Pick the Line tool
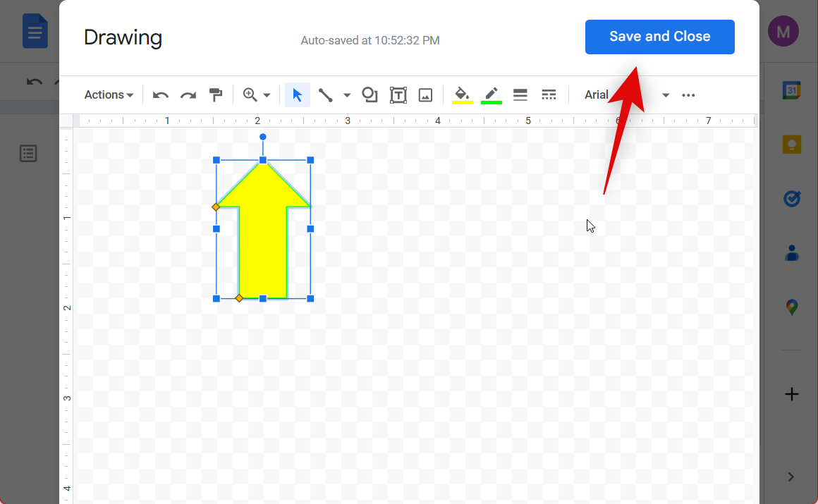 tap(326, 95)
